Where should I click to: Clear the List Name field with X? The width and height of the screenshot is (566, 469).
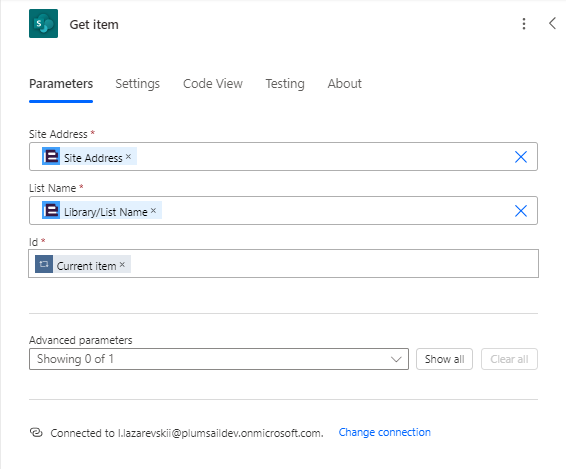click(521, 211)
